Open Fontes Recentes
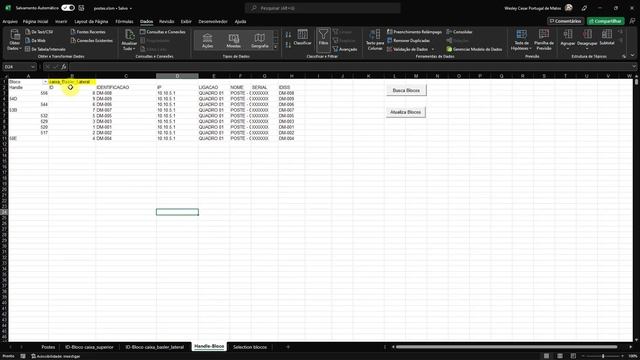640x360 pixels. point(88,32)
